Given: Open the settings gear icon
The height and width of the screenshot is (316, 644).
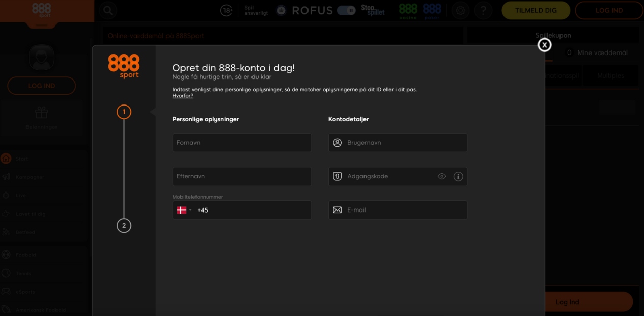Looking at the screenshot, I should (x=460, y=10).
